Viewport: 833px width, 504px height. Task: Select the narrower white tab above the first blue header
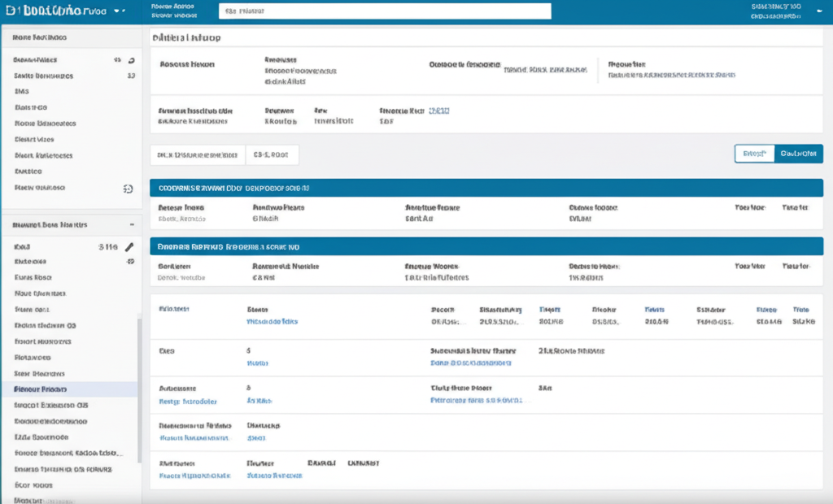272,155
